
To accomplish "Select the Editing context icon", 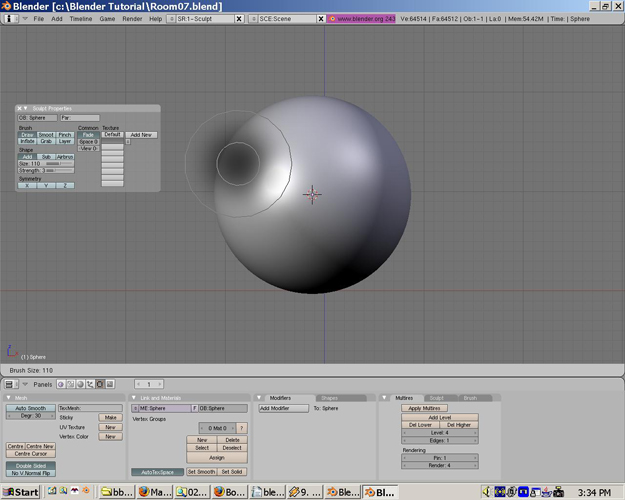I will coord(100,384).
